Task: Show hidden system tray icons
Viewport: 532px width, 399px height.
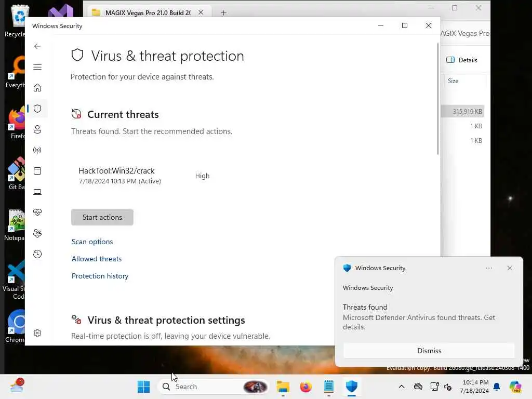Action: pos(402,387)
